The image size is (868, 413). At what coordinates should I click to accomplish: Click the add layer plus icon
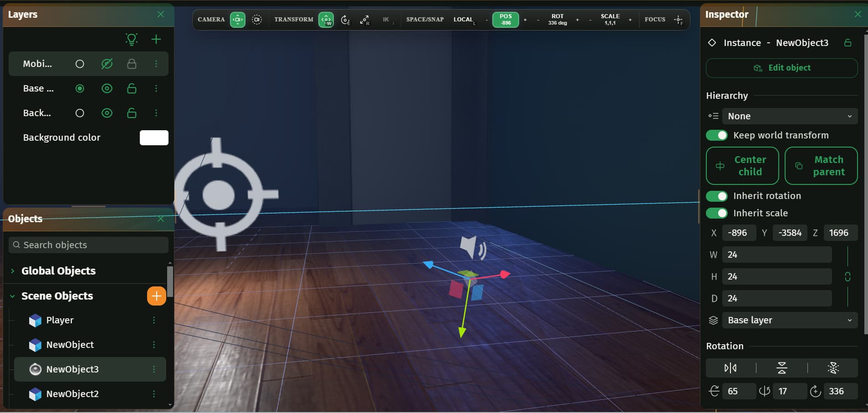coord(156,39)
